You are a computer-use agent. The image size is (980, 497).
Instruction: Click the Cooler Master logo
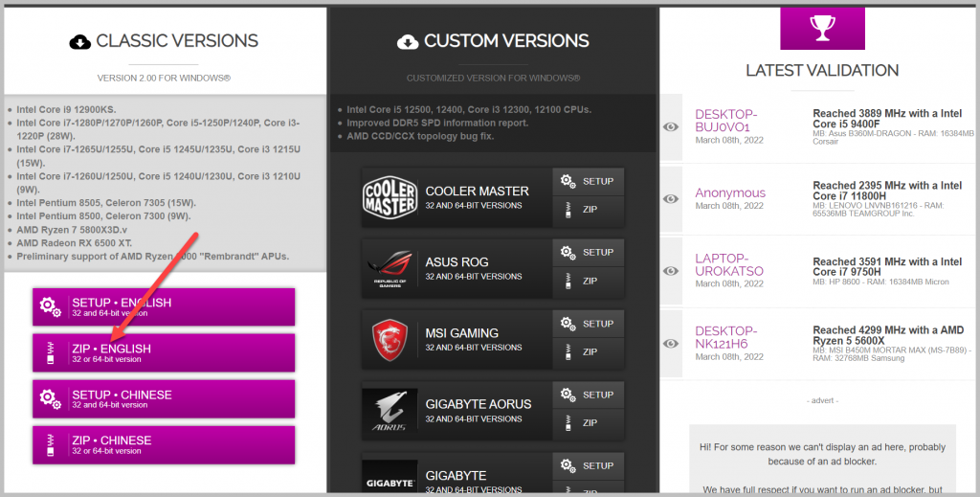(390, 197)
